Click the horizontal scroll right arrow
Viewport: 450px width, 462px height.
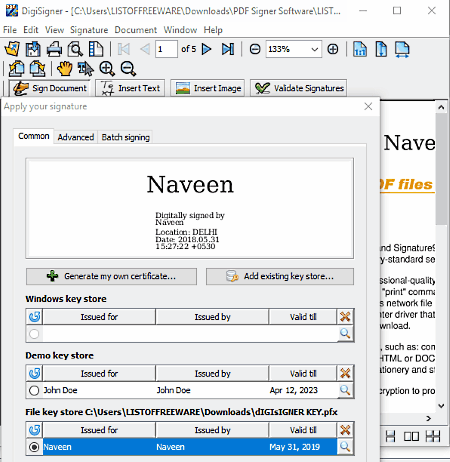pos(429,418)
